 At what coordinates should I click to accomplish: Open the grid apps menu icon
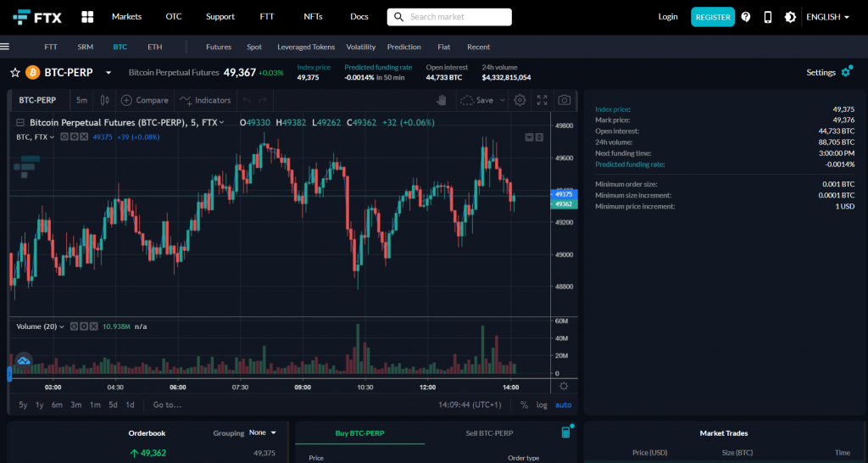click(87, 17)
